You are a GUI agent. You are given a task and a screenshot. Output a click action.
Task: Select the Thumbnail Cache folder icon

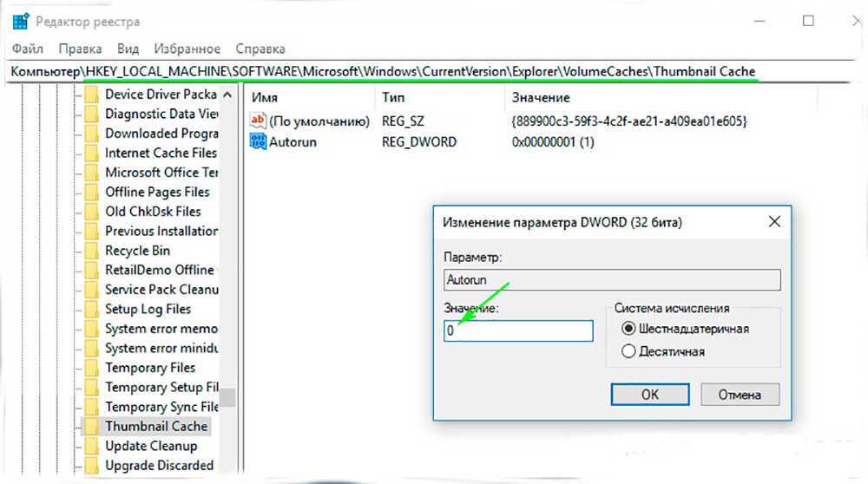90,427
